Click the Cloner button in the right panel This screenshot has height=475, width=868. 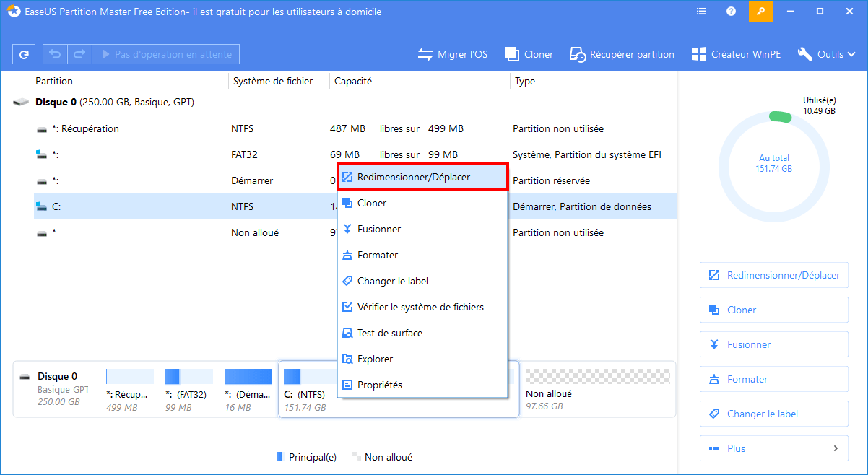[774, 310]
